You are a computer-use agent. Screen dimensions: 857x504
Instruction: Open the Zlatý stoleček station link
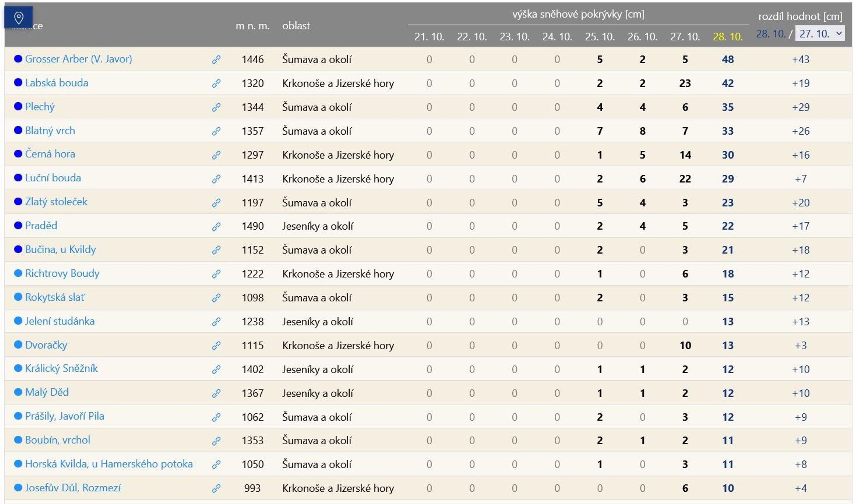pyautogui.click(x=56, y=202)
